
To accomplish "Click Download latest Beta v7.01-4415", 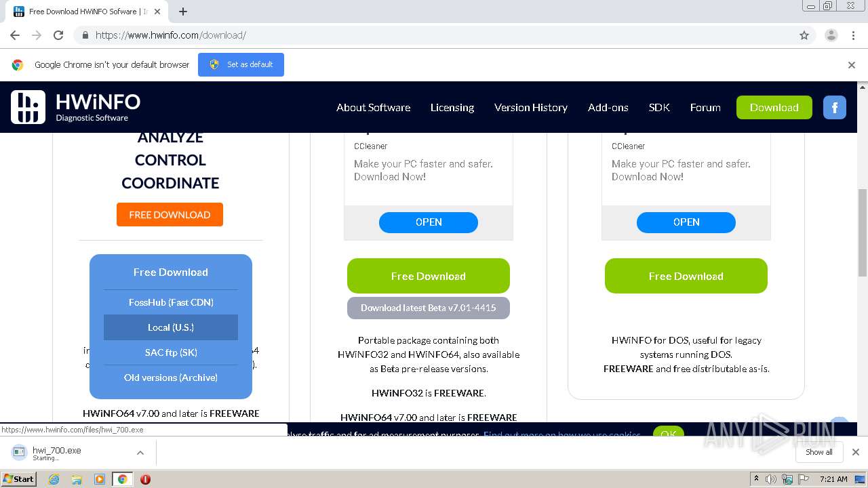I will tap(429, 308).
